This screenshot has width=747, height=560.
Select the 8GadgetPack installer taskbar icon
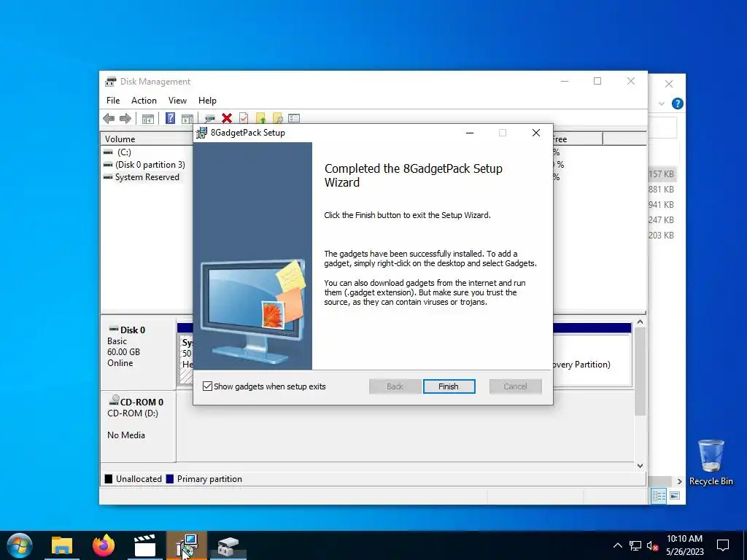tap(186, 545)
